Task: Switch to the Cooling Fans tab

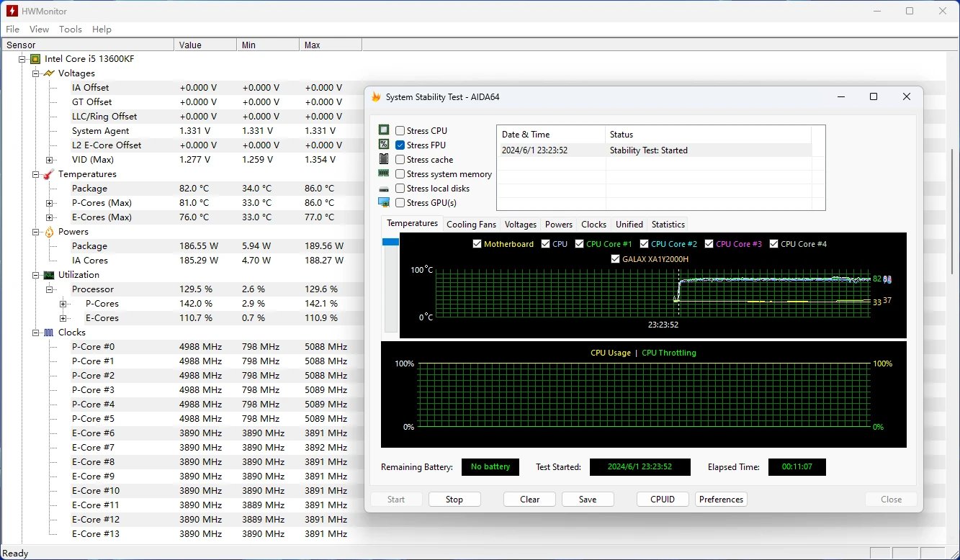Action: tap(472, 225)
